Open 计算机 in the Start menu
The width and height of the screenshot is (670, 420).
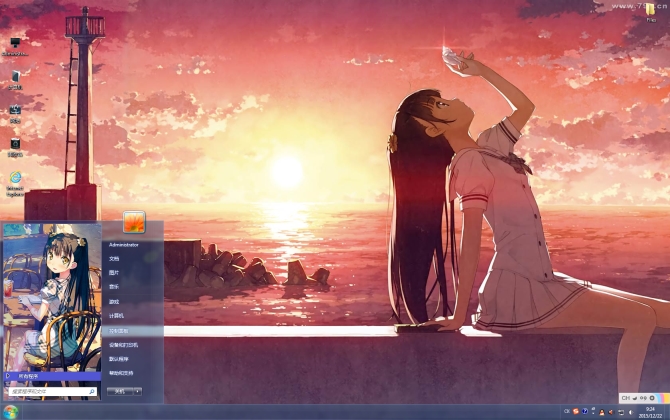point(116,316)
